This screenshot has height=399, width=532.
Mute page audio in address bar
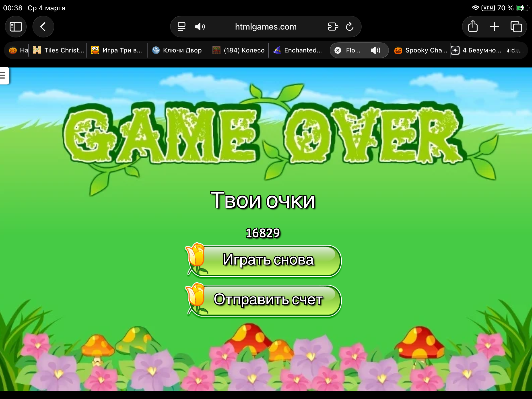[x=200, y=27]
